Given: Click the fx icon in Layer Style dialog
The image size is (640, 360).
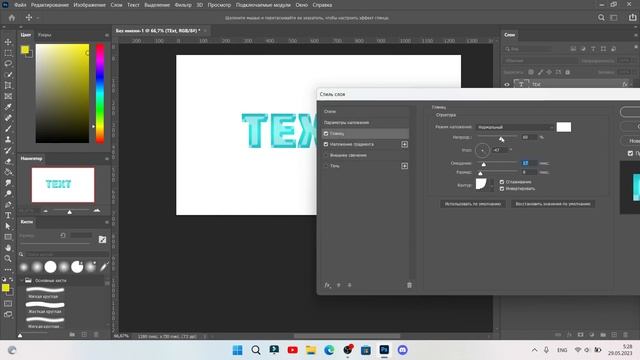Looking at the screenshot, I should 327,285.
